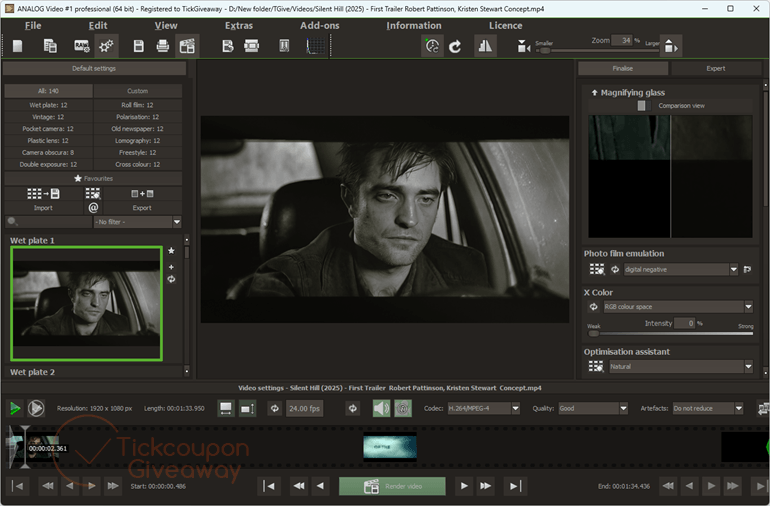This screenshot has width=770, height=506.
Task: Add Wet plate 1 to favourites star
Action: [171, 251]
